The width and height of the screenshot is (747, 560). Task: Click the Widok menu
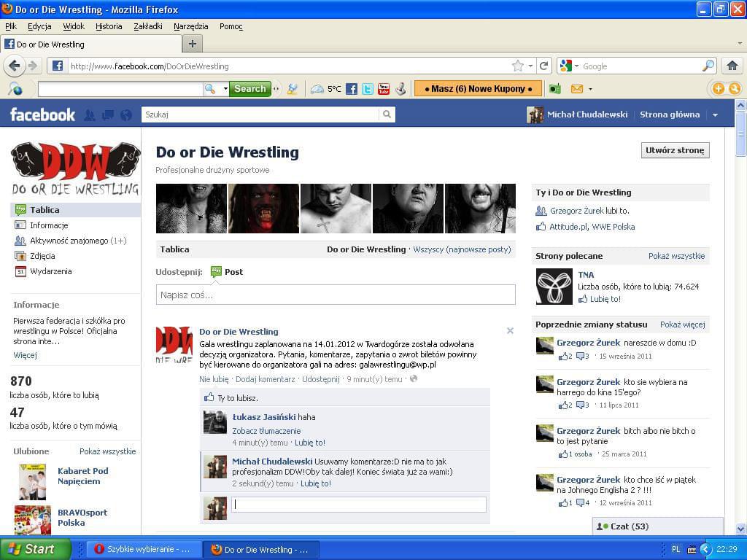point(74,27)
